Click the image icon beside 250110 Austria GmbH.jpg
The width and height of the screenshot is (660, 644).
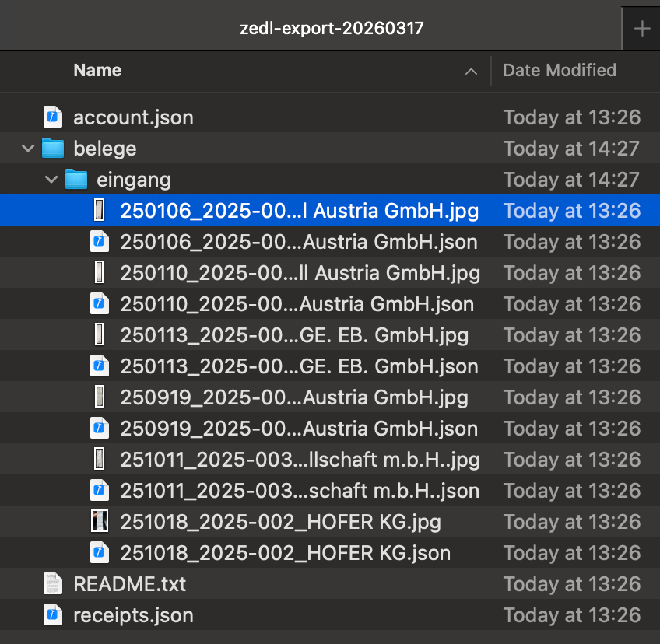(x=99, y=272)
